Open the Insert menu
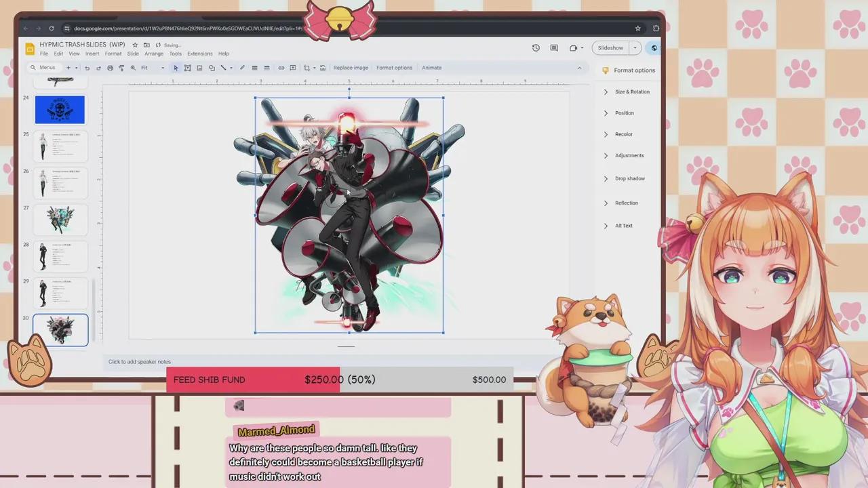868x488 pixels. click(92, 54)
